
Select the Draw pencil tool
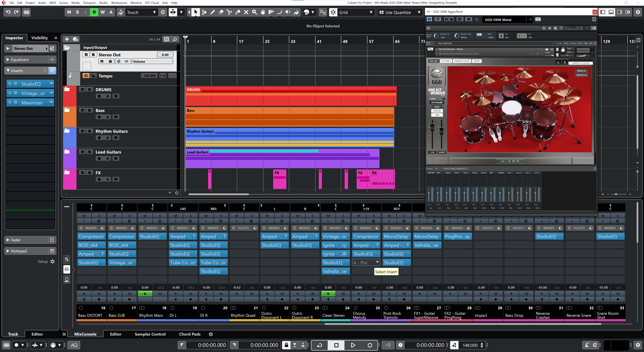[x=212, y=12]
